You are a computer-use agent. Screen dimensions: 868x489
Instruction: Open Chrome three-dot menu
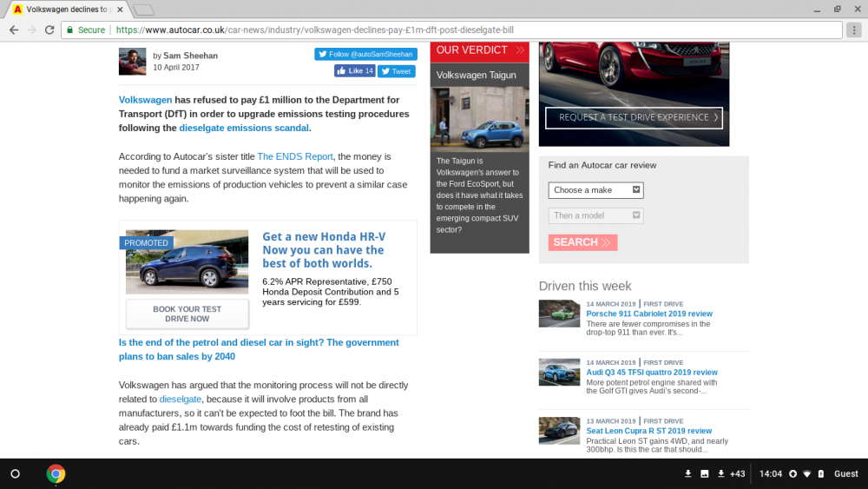(854, 30)
